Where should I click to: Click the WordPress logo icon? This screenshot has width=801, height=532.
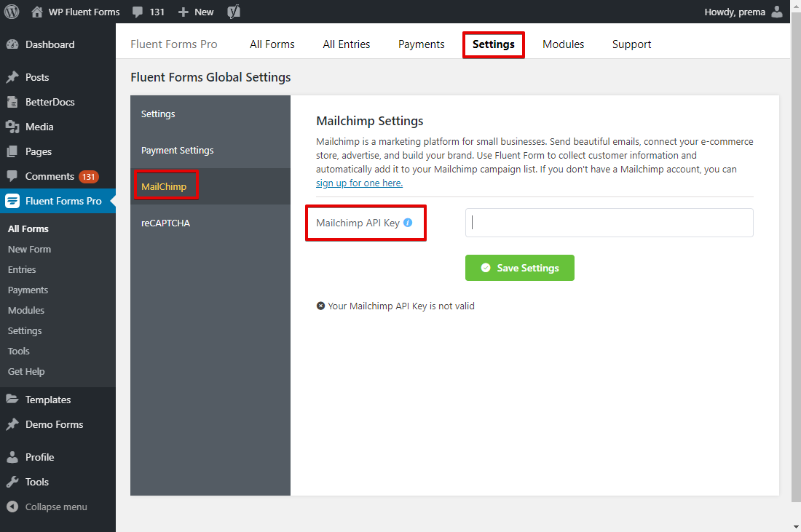pyautogui.click(x=12, y=12)
